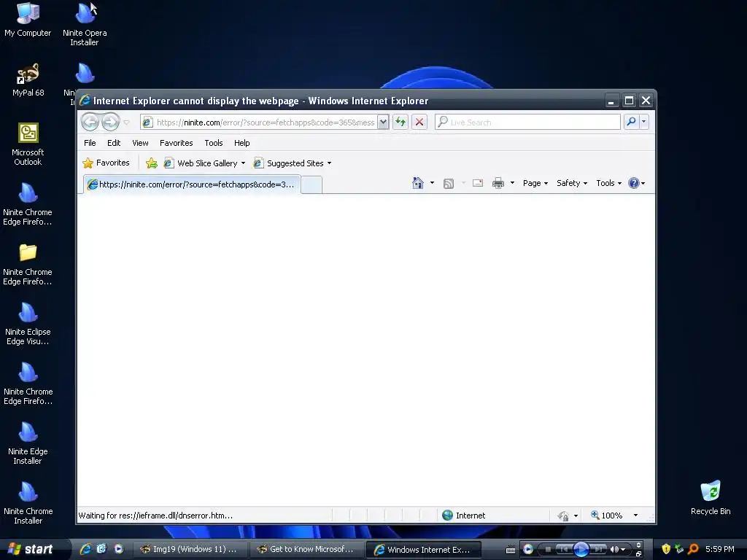This screenshot has height=560, width=747.
Task: Expand the Web Slice Gallery dropdown arrow
Action: 243,163
